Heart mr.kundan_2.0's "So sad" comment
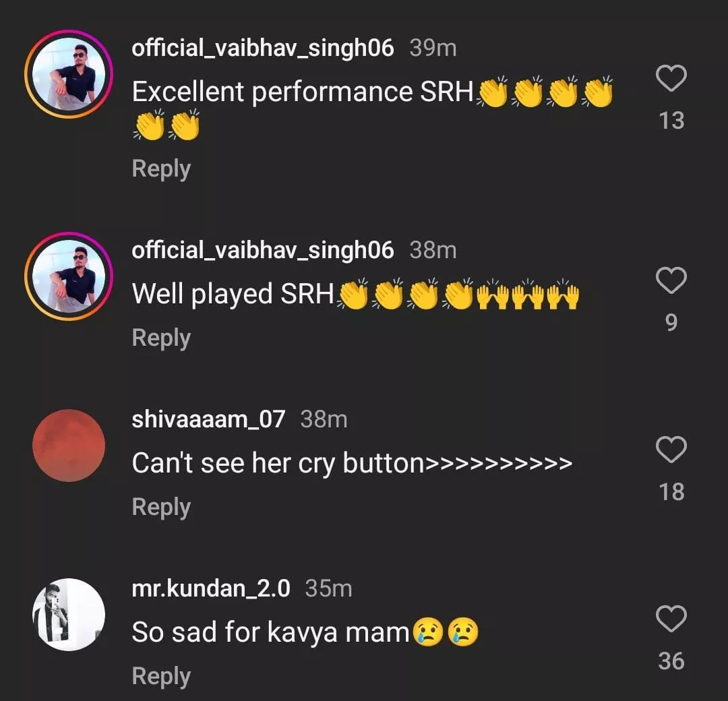Viewport: 728px width, 701px height. (x=671, y=619)
